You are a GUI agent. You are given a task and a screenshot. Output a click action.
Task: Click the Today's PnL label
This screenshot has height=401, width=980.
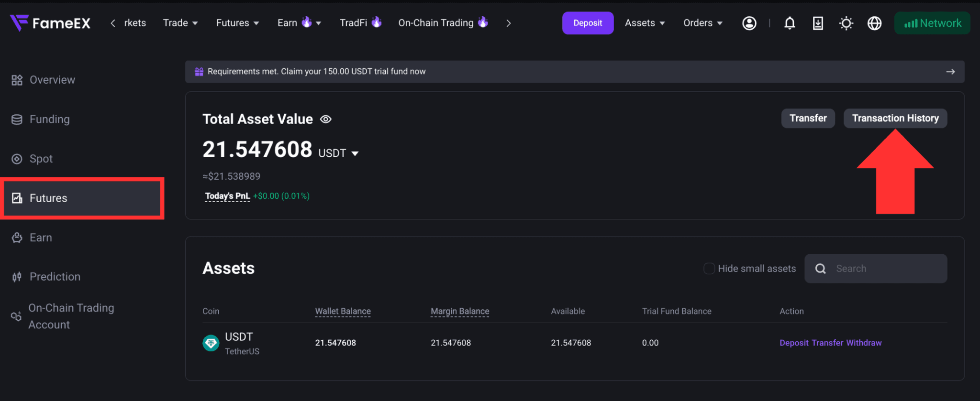tap(227, 196)
